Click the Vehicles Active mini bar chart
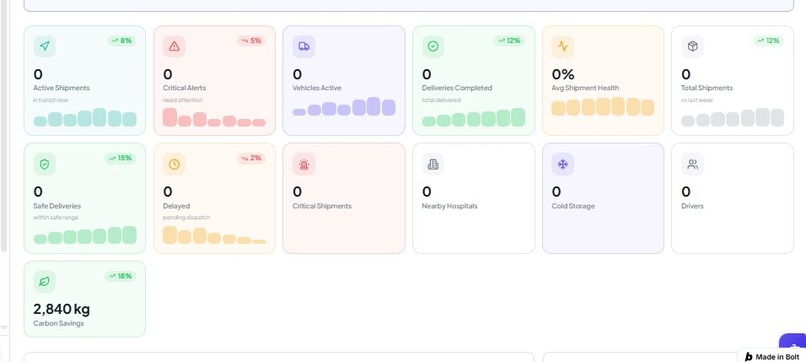This screenshot has height=362, width=806. (344, 106)
